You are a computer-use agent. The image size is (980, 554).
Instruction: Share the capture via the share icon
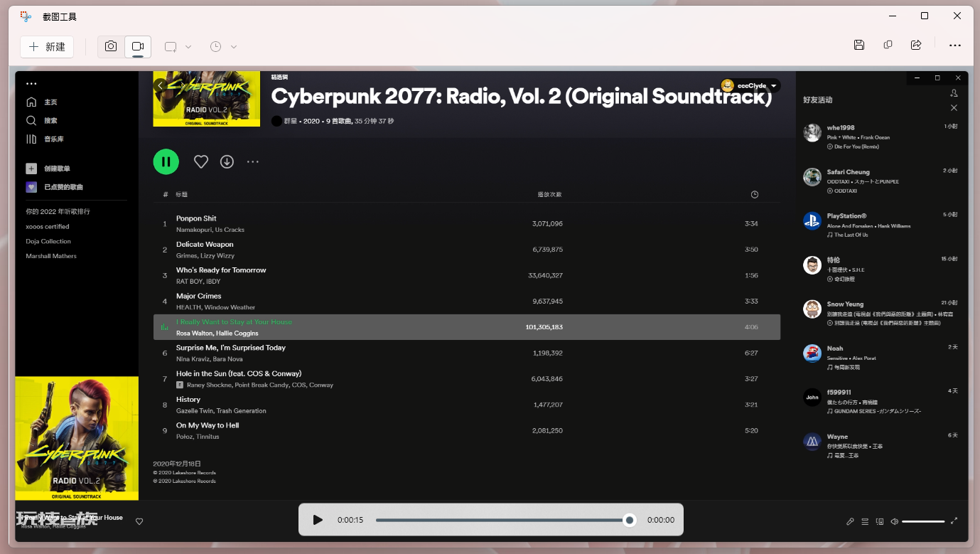tap(916, 45)
